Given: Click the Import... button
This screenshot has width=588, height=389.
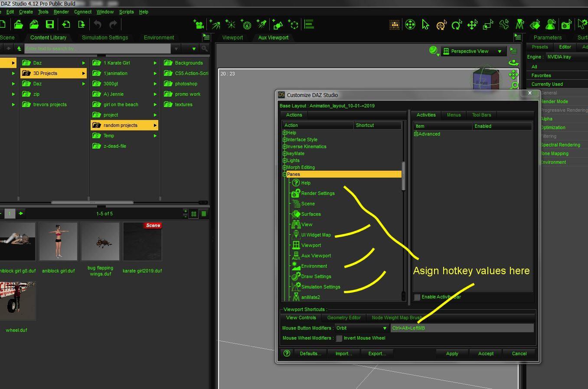Looking at the screenshot, I should pos(343,353).
